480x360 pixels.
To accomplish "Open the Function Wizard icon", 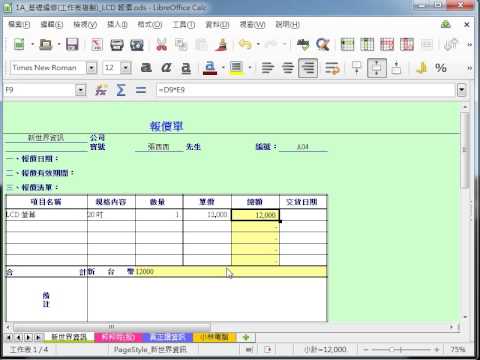I will click(x=101, y=90).
